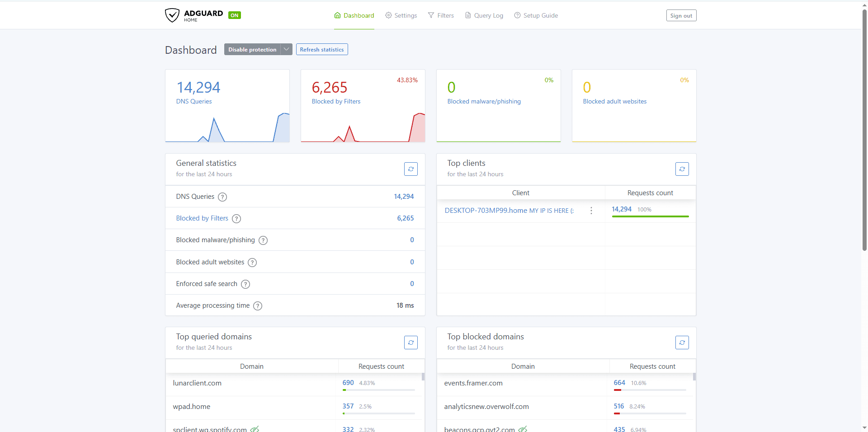
Task: Refresh the Top blocked domains panel
Action: (682, 343)
